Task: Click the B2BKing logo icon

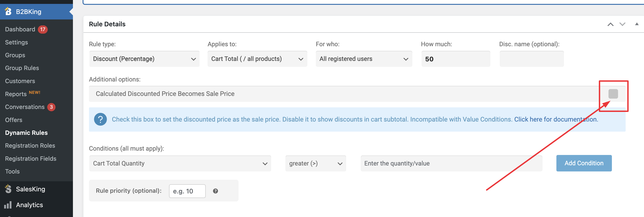Action: pos(8,11)
